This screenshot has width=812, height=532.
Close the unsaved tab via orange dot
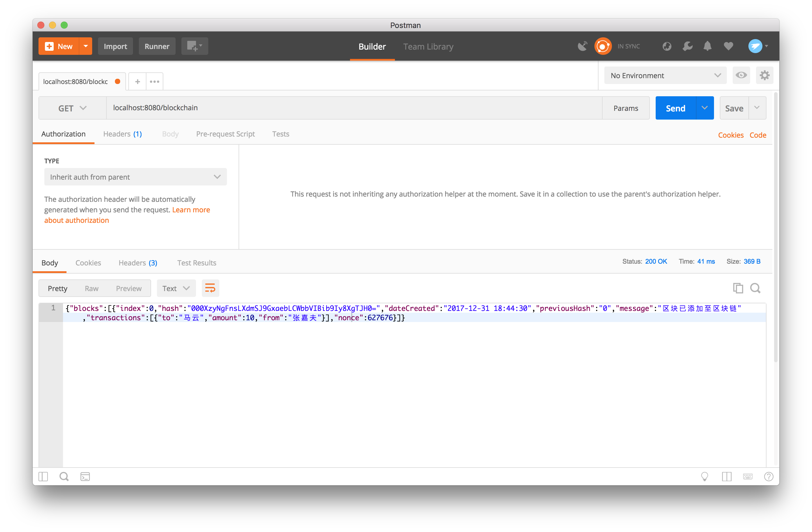[x=117, y=81]
